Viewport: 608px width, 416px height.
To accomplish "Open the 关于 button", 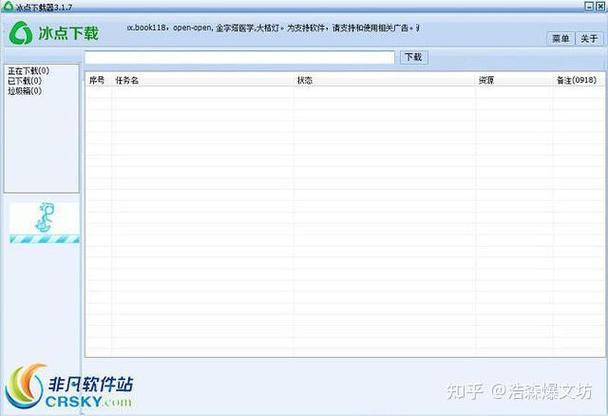I will 589,38.
